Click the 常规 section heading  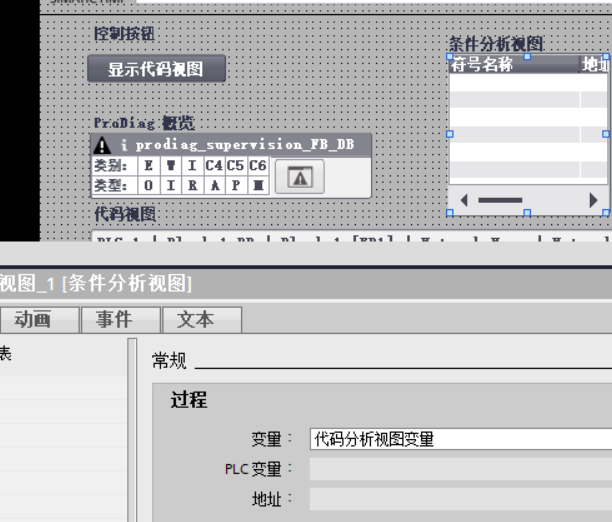point(169,360)
